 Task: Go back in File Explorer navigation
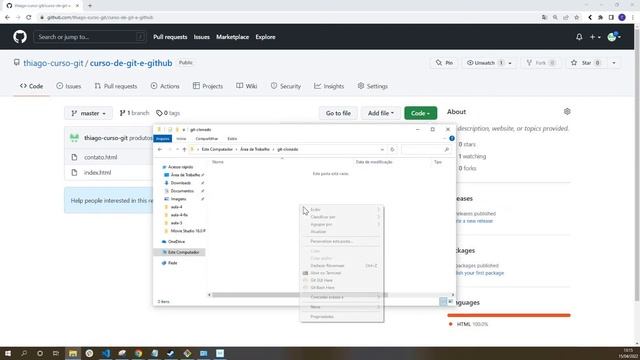160,149
